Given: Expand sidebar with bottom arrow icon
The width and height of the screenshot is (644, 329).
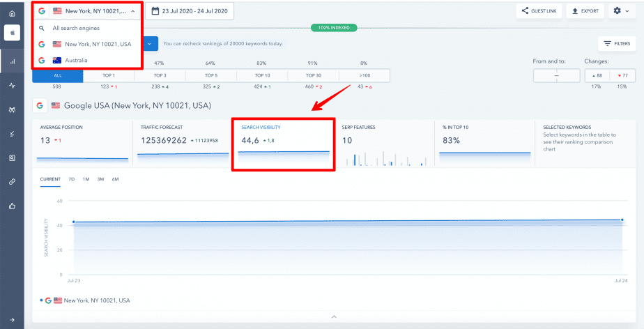Looking at the screenshot, I should [12, 320].
